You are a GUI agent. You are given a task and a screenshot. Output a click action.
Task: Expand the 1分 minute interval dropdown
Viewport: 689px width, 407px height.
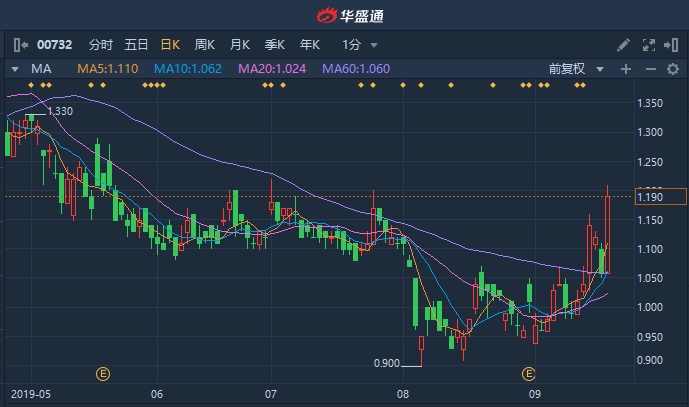[360, 45]
